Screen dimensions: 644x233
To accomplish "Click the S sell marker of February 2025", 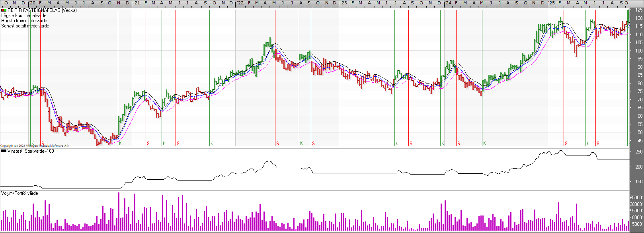I will click(x=566, y=144).
